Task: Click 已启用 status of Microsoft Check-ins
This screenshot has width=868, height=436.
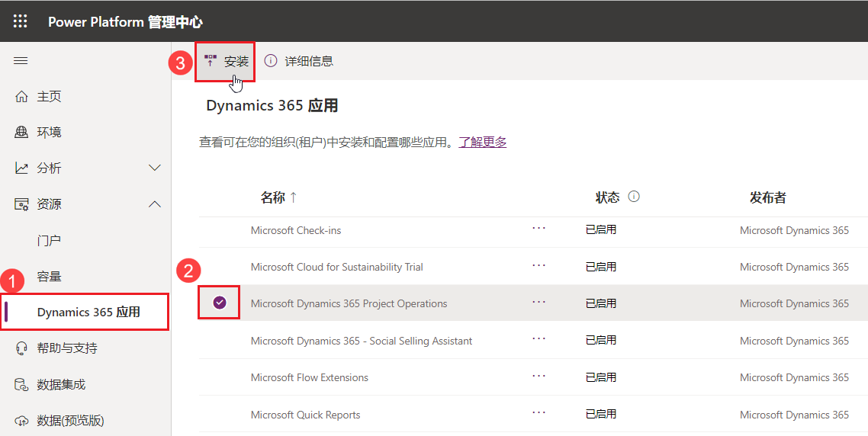Action: click(x=600, y=229)
